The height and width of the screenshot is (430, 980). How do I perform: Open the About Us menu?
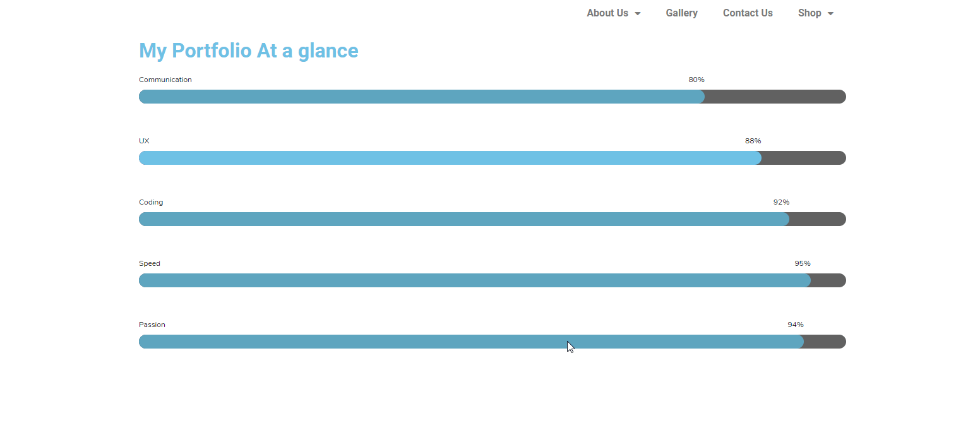tap(613, 13)
